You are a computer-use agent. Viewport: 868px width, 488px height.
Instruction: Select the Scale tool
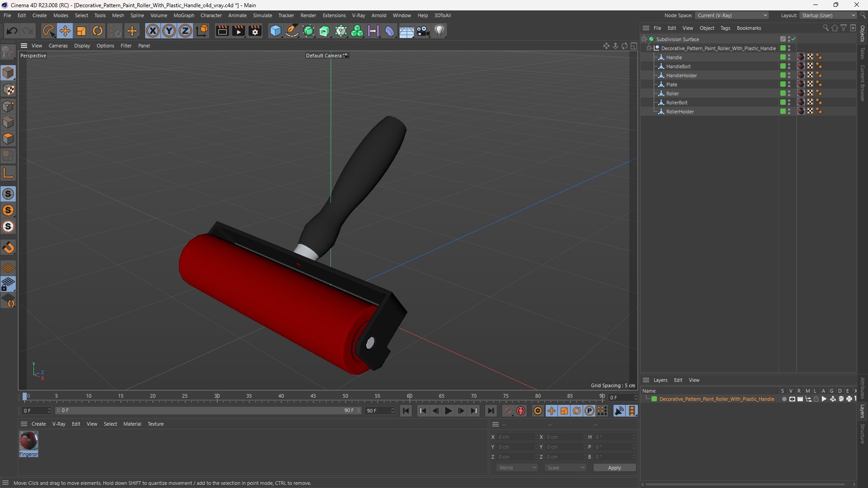pos(81,31)
